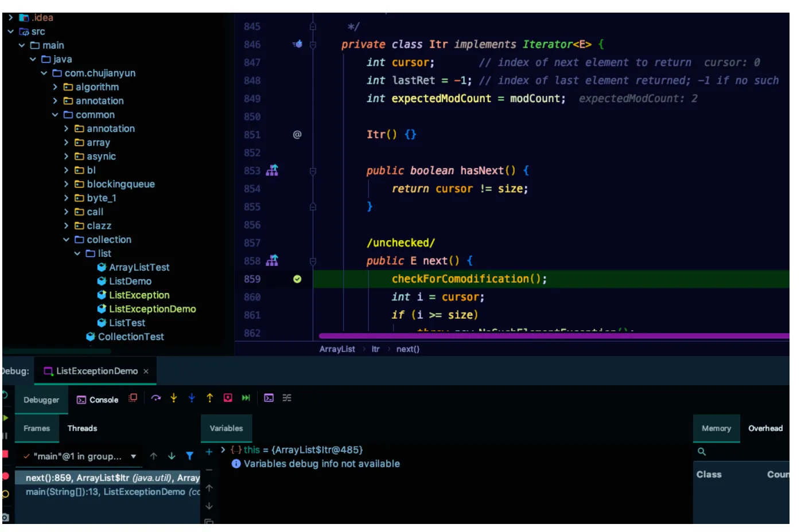Click the Evaluate Expression icon
This screenshot has height=532, width=801.
[x=269, y=398]
